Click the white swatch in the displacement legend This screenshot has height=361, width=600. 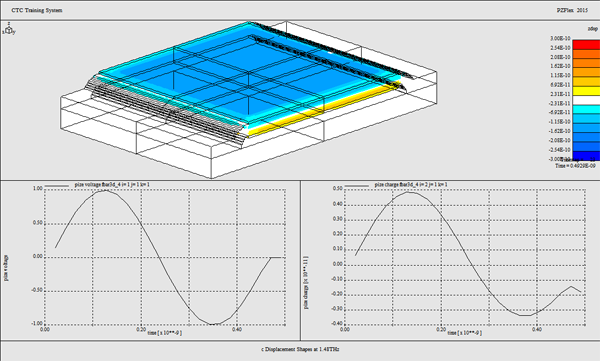pos(586,100)
